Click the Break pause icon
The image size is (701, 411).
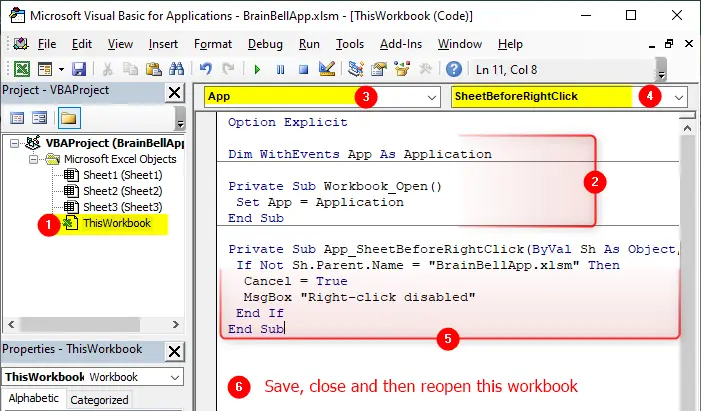(x=280, y=70)
